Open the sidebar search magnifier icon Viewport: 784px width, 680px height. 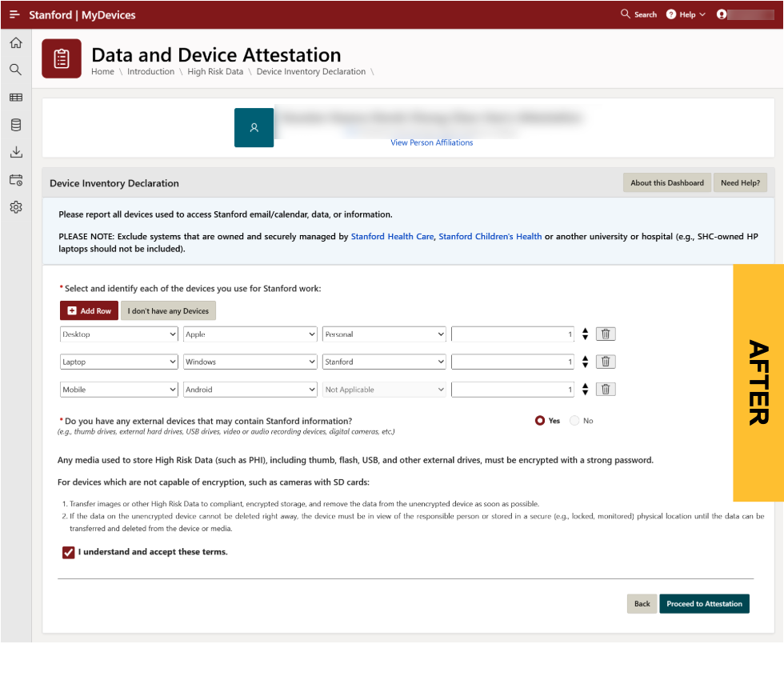click(x=16, y=70)
